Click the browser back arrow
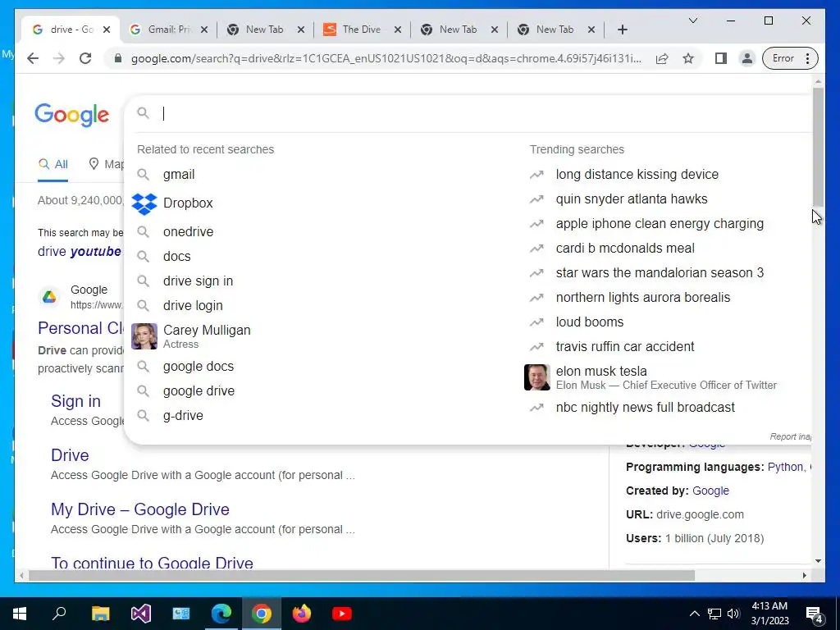Image resolution: width=840 pixels, height=630 pixels. 33,58
